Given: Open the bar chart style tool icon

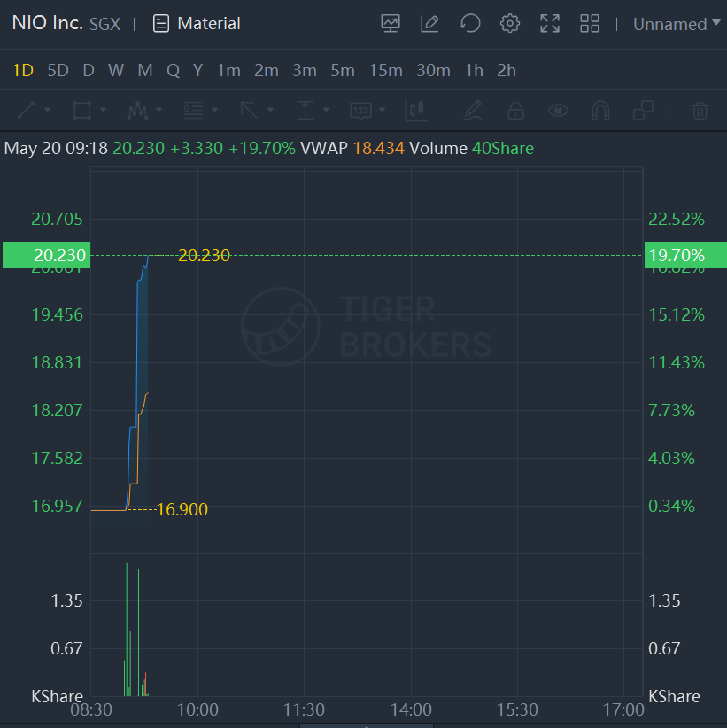Looking at the screenshot, I should point(415,111).
